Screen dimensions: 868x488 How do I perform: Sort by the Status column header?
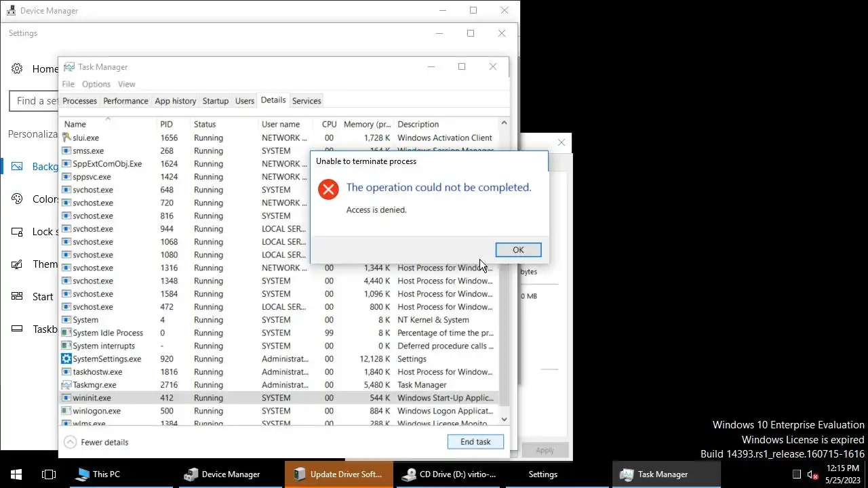coord(224,124)
